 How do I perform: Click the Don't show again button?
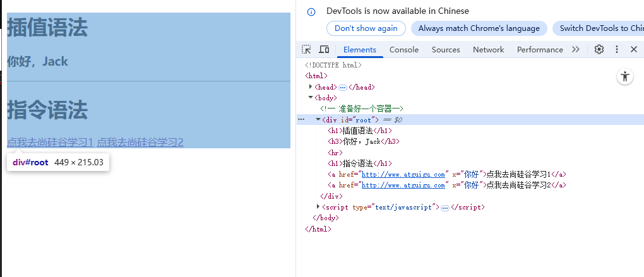[x=366, y=28]
